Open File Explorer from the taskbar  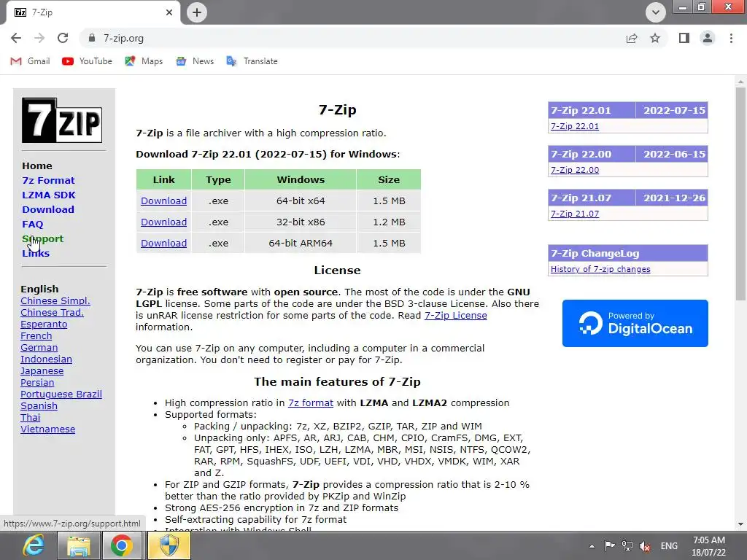tap(79, 545)
